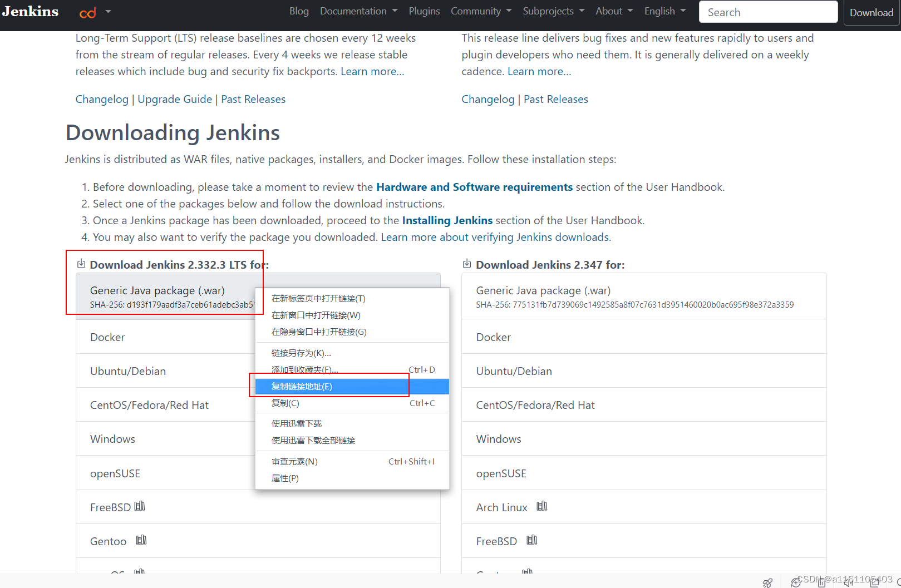Choose 在隐身窗口中打开链接(G) from context menu
Image resolution: width=901 pixels, height=588 pixels.
(352, 332)
